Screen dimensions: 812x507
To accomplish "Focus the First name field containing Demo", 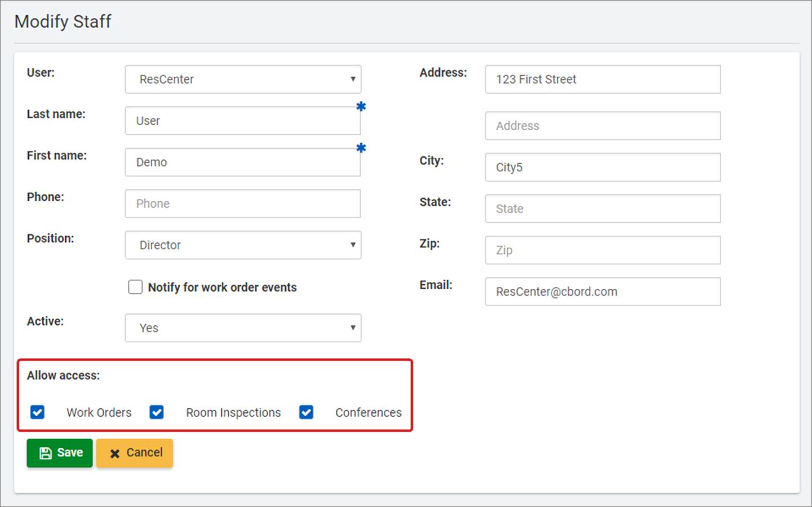I will [242, 162].
